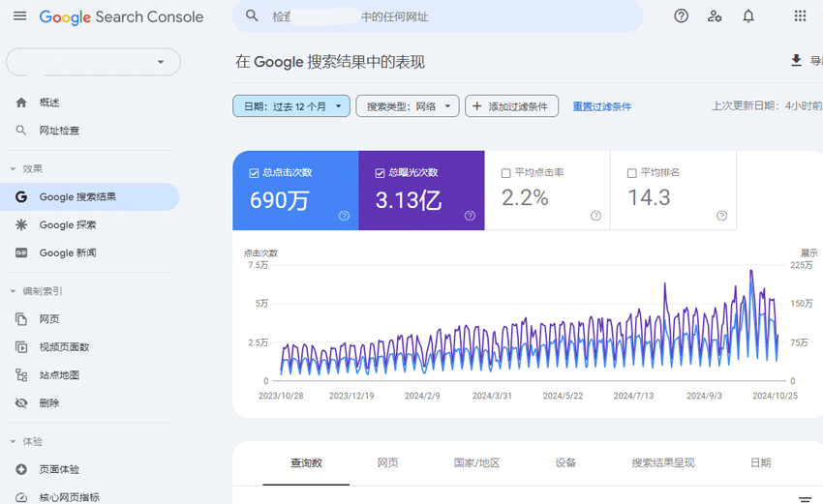823x504 pixels.
Task: Switch to the 日期 tab
Action: click(760, 463)
